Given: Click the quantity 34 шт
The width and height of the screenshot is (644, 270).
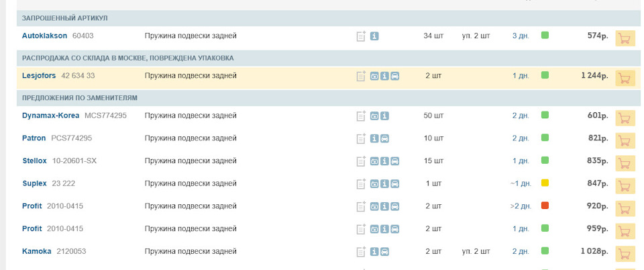Looking at the screenshot, I should (434, 36).
